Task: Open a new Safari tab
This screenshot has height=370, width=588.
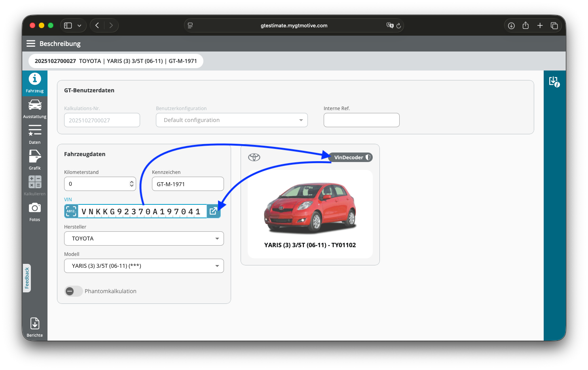Action: point(540,25)
